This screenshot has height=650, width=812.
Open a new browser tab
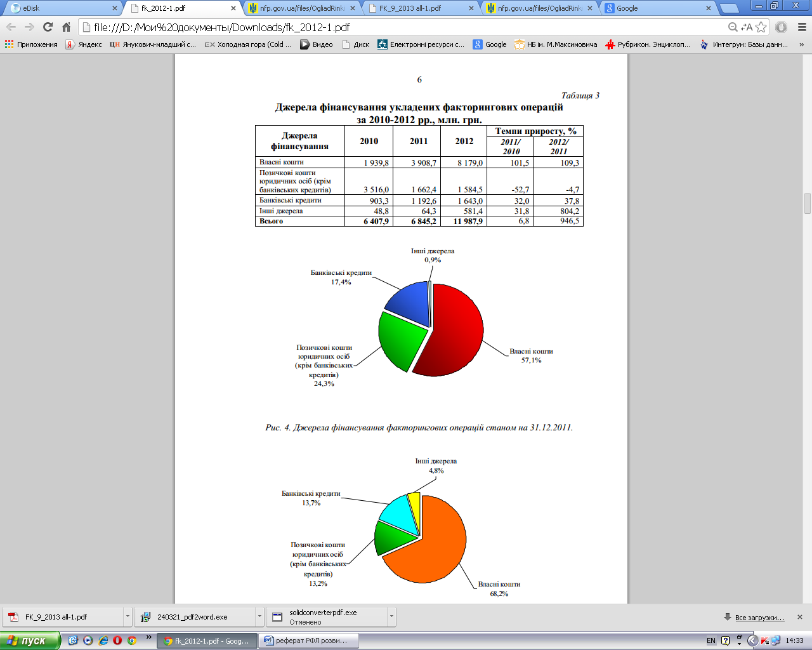pyautogui.click(x=730, y=8)
